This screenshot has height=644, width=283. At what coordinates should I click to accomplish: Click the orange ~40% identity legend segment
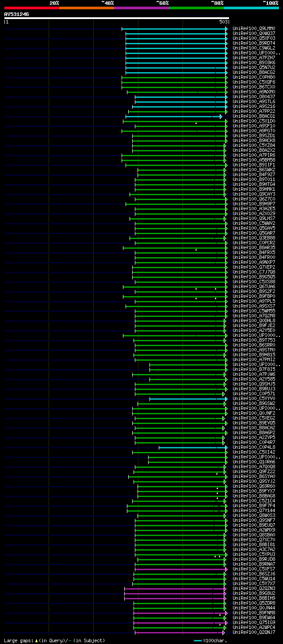click(x=87, y=8)
